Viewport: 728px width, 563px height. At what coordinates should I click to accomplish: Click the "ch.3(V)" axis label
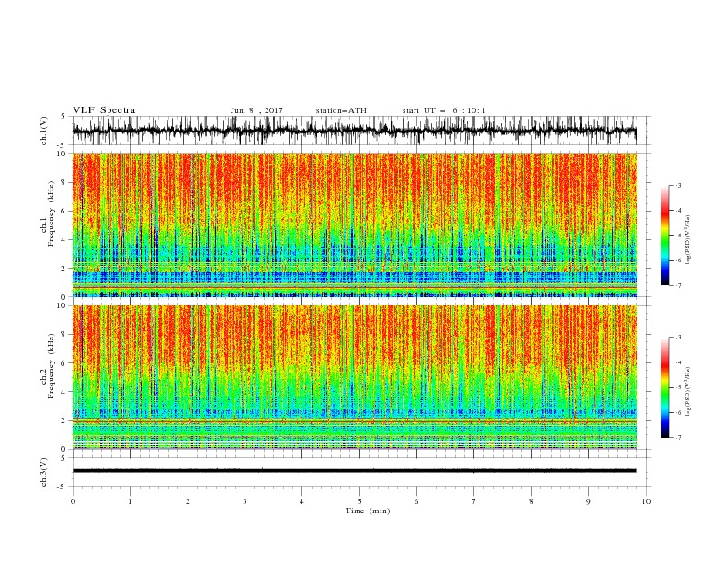tap(44, 472)
